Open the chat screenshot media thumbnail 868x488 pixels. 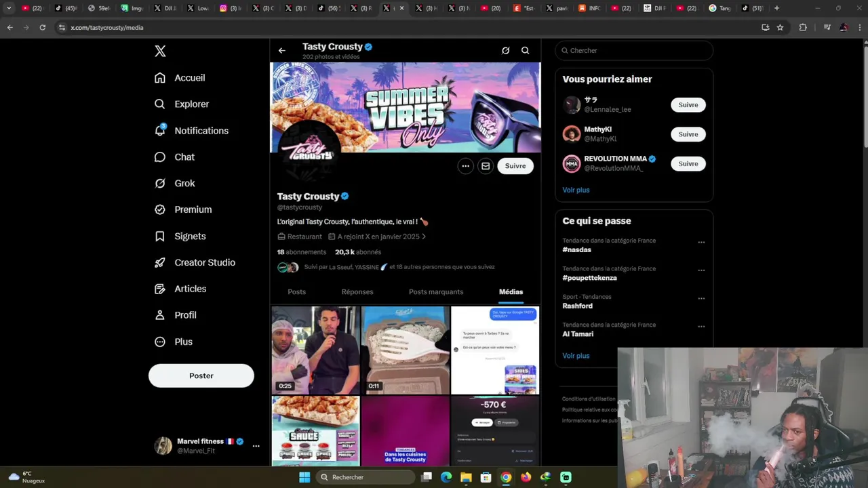tap(495, 350)
